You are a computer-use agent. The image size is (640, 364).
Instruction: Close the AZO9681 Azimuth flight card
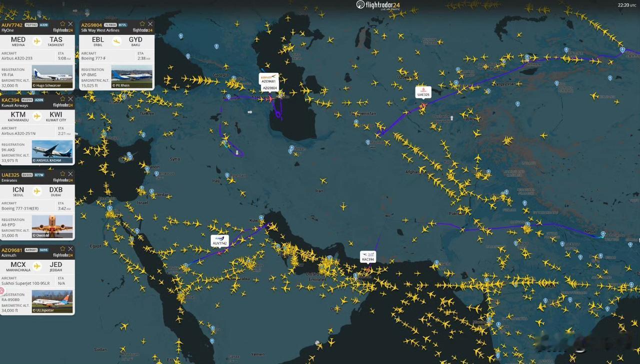pos(70,249)
